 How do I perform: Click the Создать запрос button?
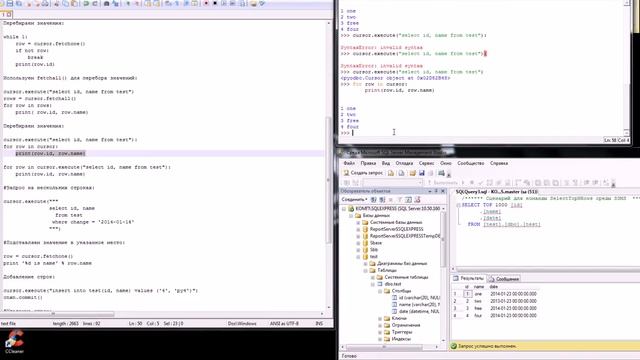point(363,173)
